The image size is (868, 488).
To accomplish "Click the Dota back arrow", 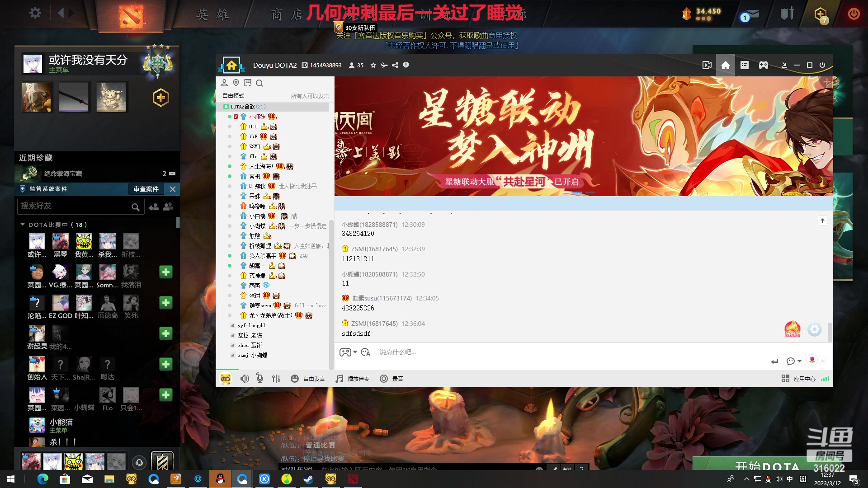I will point(61,13).
